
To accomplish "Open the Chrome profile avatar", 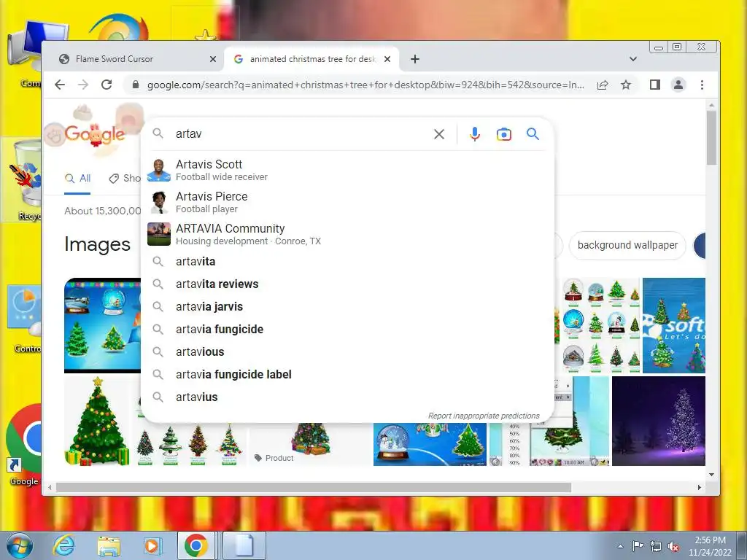I will (x=678, y=85).
